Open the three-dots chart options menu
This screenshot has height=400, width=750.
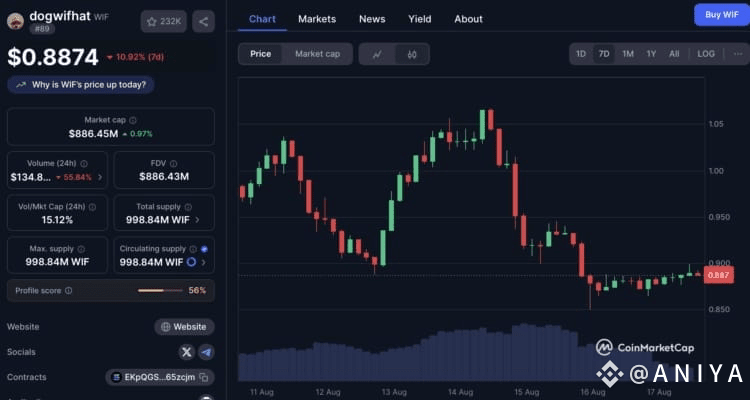point(738,54)
